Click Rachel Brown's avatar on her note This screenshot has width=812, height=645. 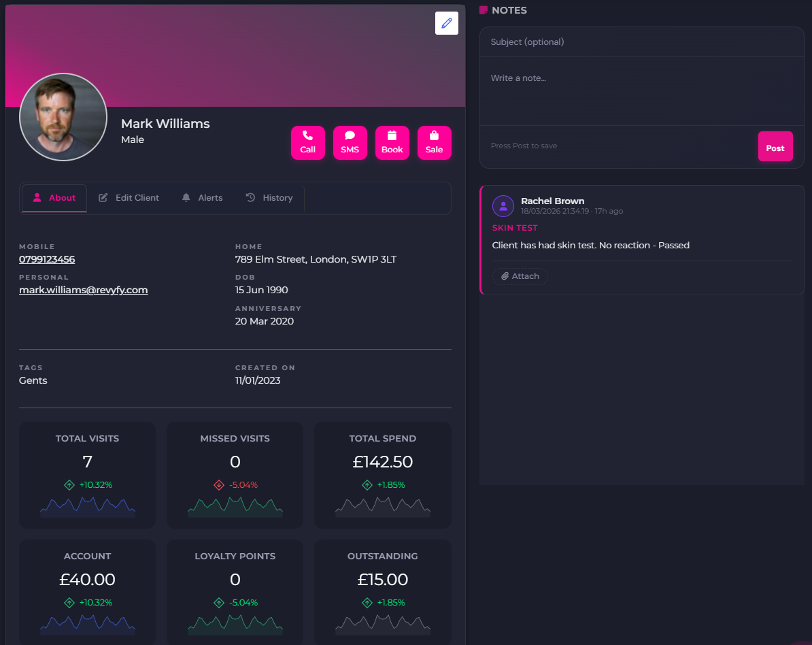[x=503, y=205]
